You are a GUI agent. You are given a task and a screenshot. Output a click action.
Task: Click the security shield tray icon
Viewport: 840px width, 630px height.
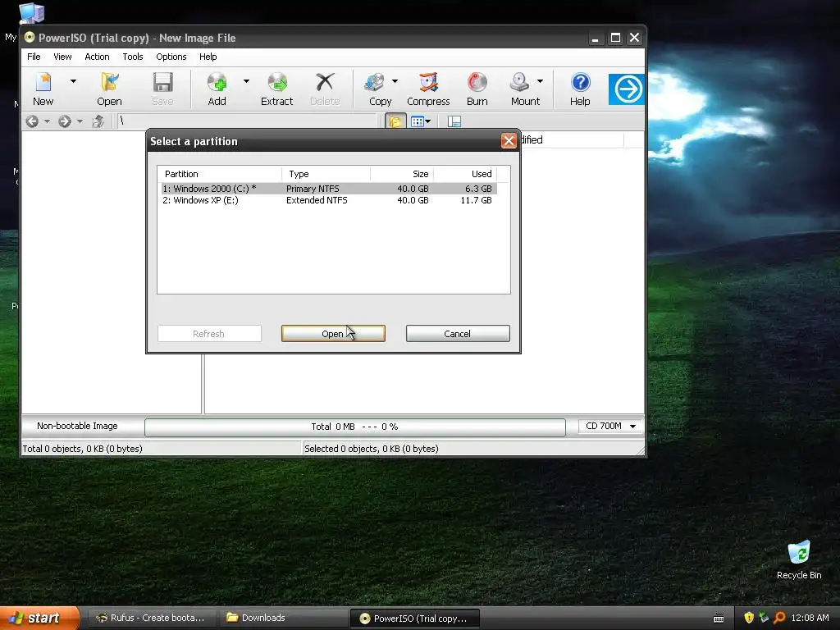pyautogui.click(x=749, y=619)
